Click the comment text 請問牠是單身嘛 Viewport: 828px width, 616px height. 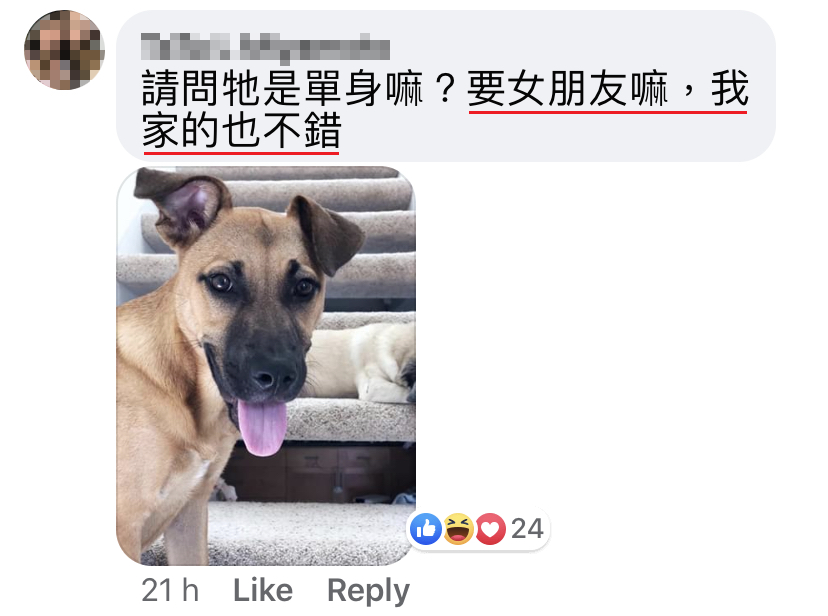click(x=283, y=89)
